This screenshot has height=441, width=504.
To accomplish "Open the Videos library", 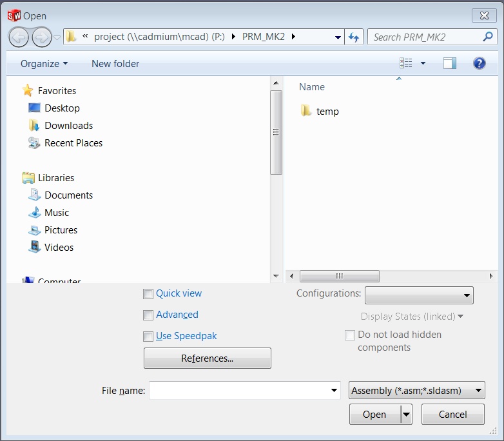I will (x=59, y=248).
